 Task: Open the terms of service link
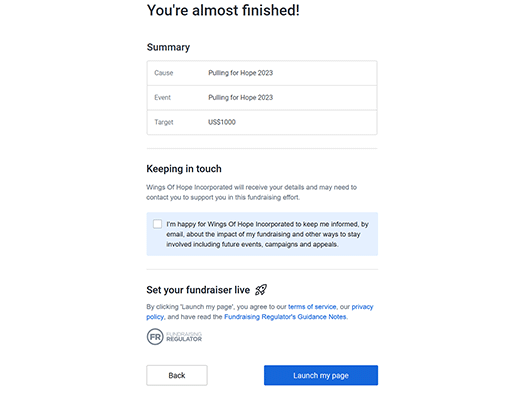[312, 307]
